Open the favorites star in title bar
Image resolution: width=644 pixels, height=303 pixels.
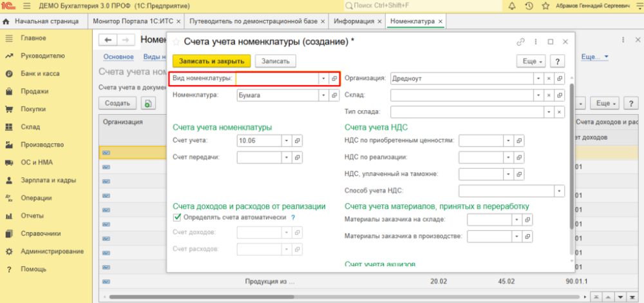[x=545, y=6]
